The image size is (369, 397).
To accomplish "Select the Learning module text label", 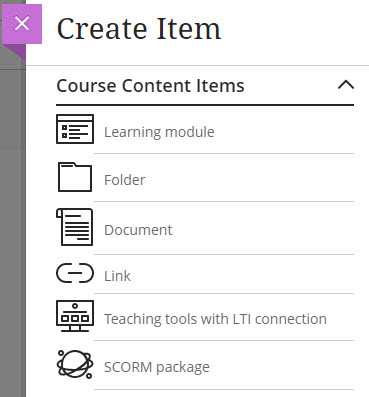I will [x=159, y=132].
